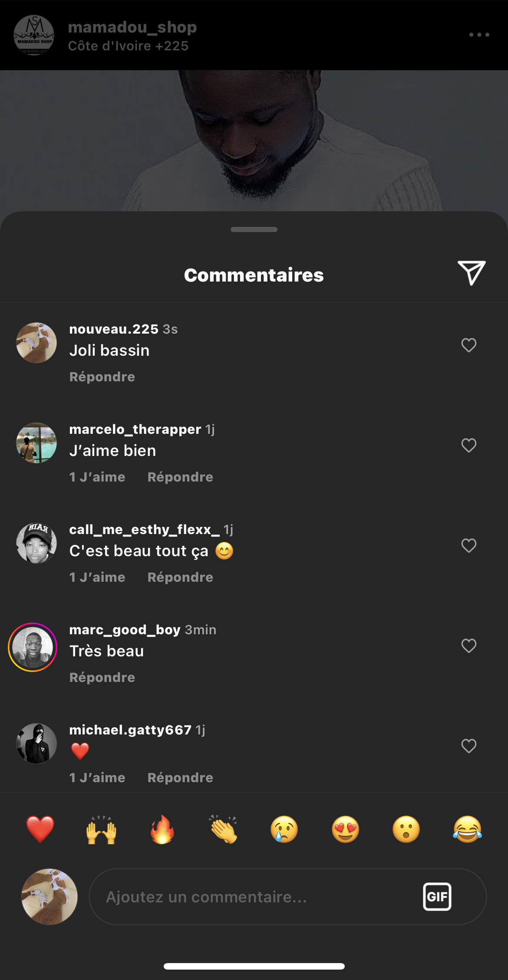This screenshot has height=980, width=508.
Task: Heart the marc_good_boy comment
Action: point(468,646)
